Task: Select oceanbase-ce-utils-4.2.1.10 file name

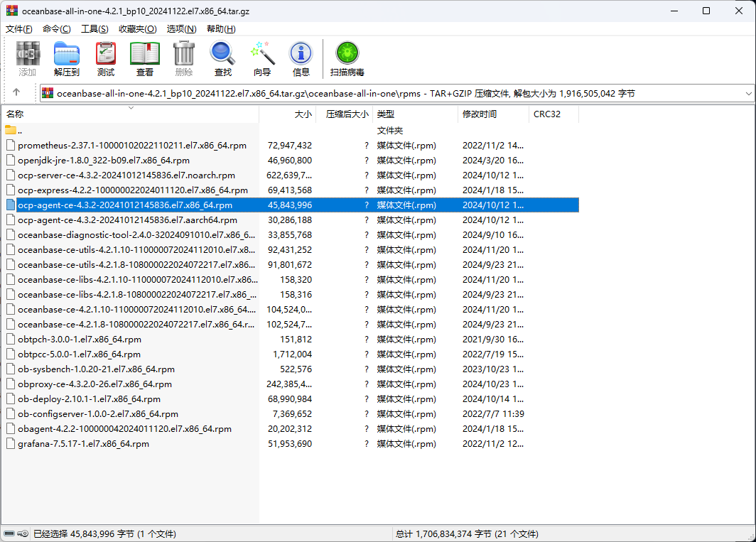Action: pyautogui.click(x=136, y=250)
